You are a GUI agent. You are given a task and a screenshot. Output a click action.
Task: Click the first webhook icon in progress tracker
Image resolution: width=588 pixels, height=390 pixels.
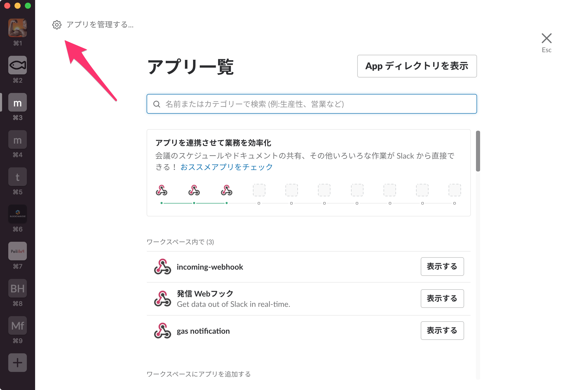[162, 190]
